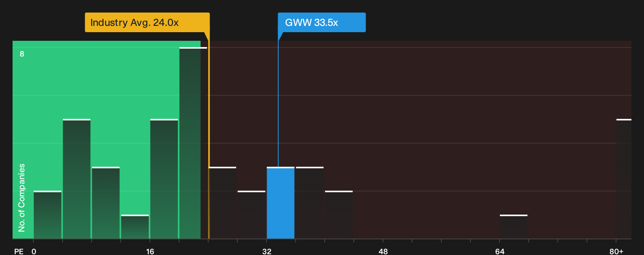644x255 pixels.
Task: Click the x-axis label 16
Action: point(150,251)
